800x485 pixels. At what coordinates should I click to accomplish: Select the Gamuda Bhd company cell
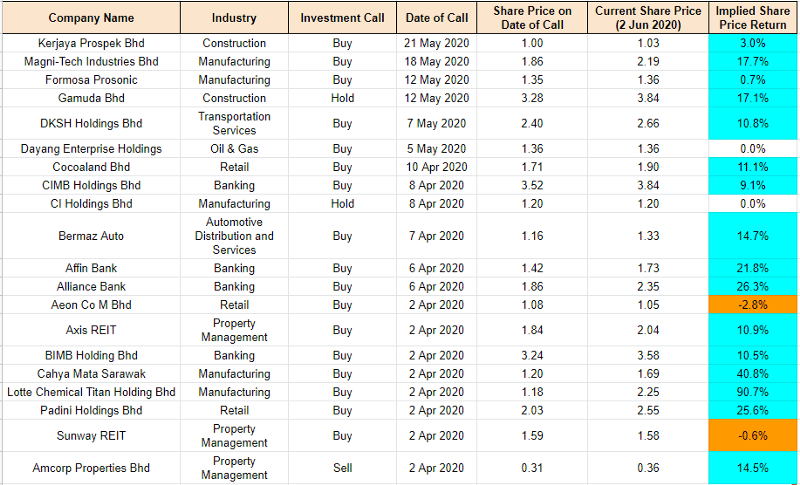coord(91,98)
